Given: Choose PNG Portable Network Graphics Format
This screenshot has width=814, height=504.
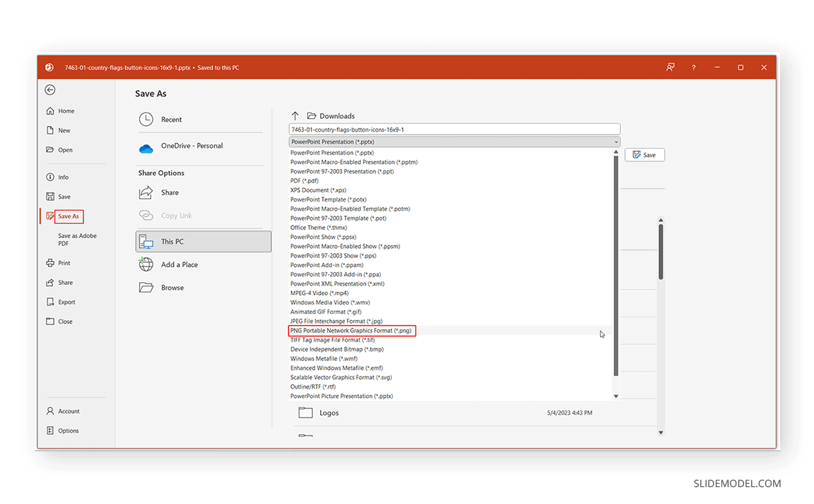Looking at the screenshot, I should coord(351,330).
